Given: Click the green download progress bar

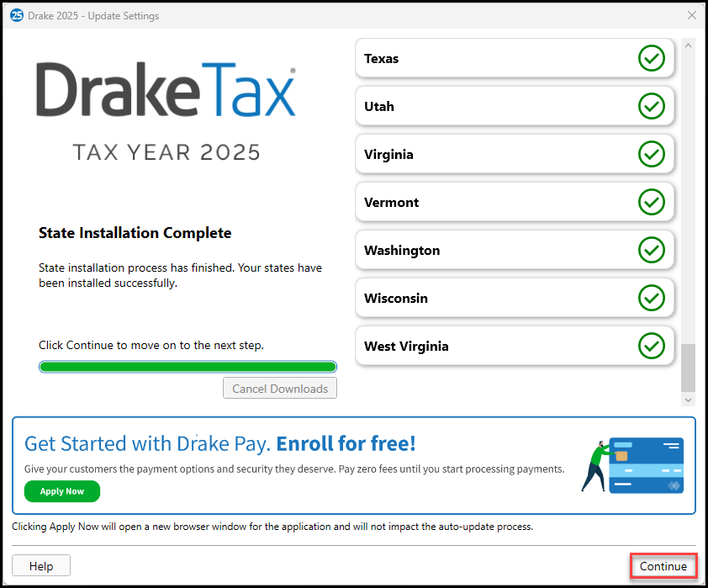Looking at the screenshot, I should [188, 367].
